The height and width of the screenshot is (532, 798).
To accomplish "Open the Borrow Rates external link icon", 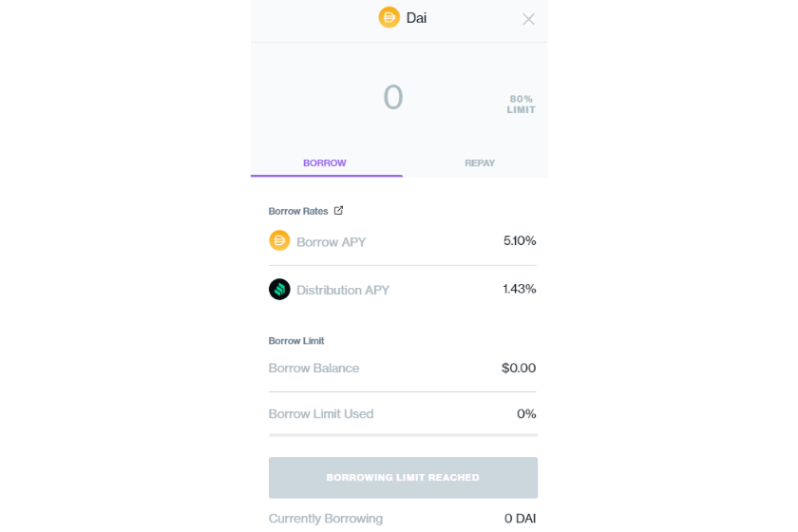I will pyautogui.click(x=338, y=210).
